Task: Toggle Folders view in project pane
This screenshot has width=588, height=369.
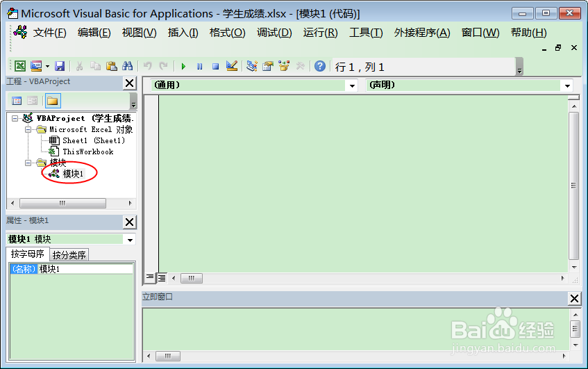Action: tap(53, 101)
